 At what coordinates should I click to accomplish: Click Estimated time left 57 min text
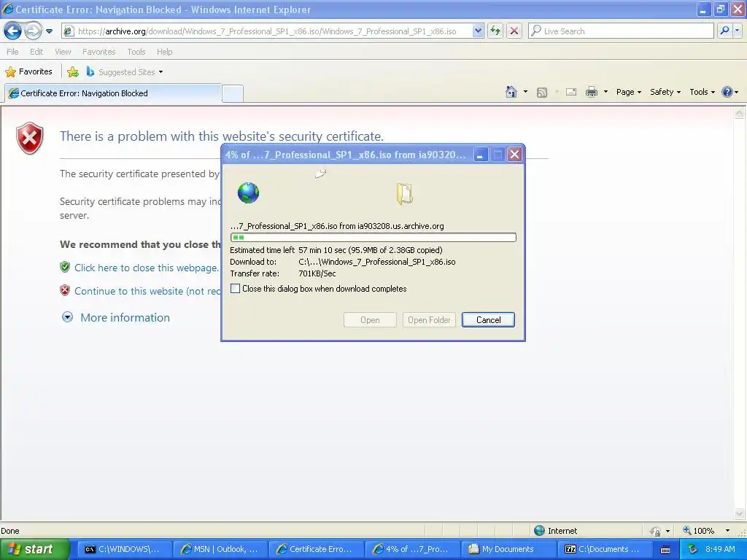click(x=336, y=250)
